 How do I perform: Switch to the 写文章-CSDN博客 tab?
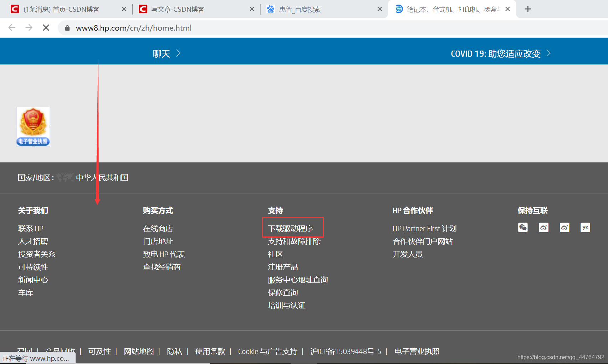point(178,9)
